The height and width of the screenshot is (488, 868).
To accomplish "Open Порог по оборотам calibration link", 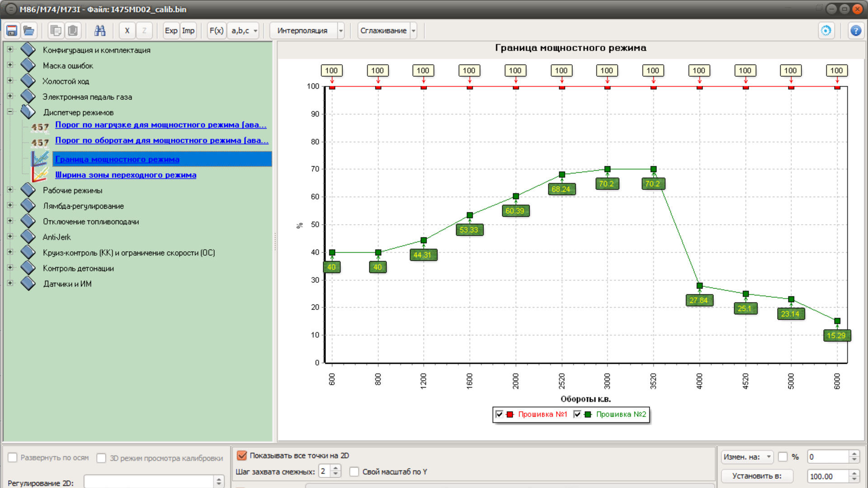I will pyautogui.click(x=161, y=141).
